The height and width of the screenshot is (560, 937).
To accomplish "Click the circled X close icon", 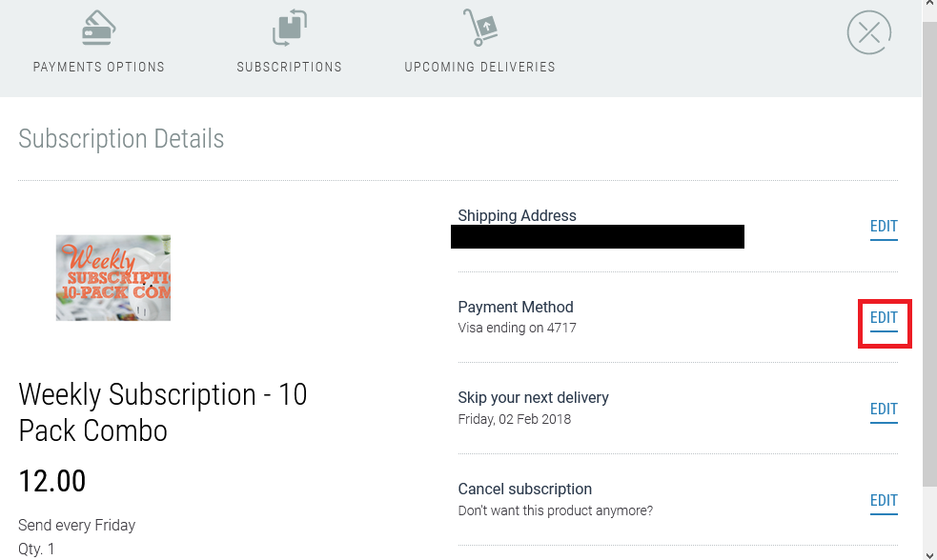I will pyautogui.click(x=867, y=32).
